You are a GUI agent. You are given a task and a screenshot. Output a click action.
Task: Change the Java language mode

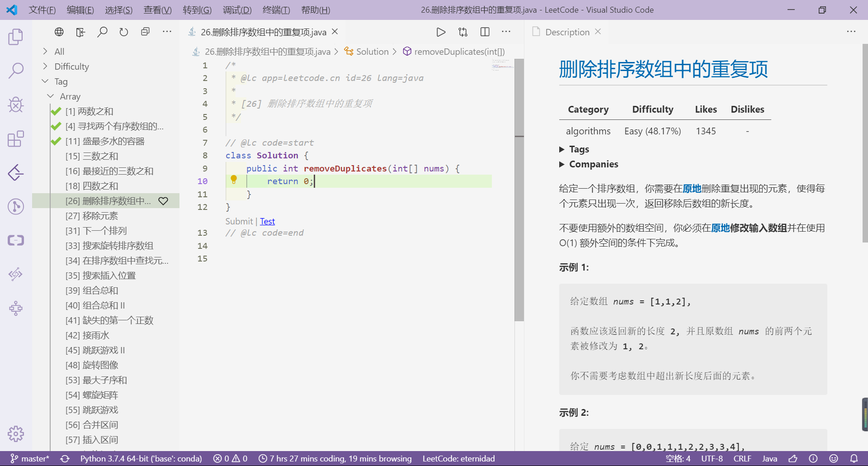[x=769, y=459]
